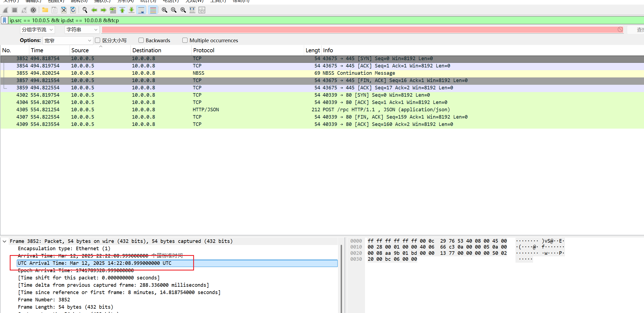
Task: Click the Destination column header
Action: [x=147, y=50]
